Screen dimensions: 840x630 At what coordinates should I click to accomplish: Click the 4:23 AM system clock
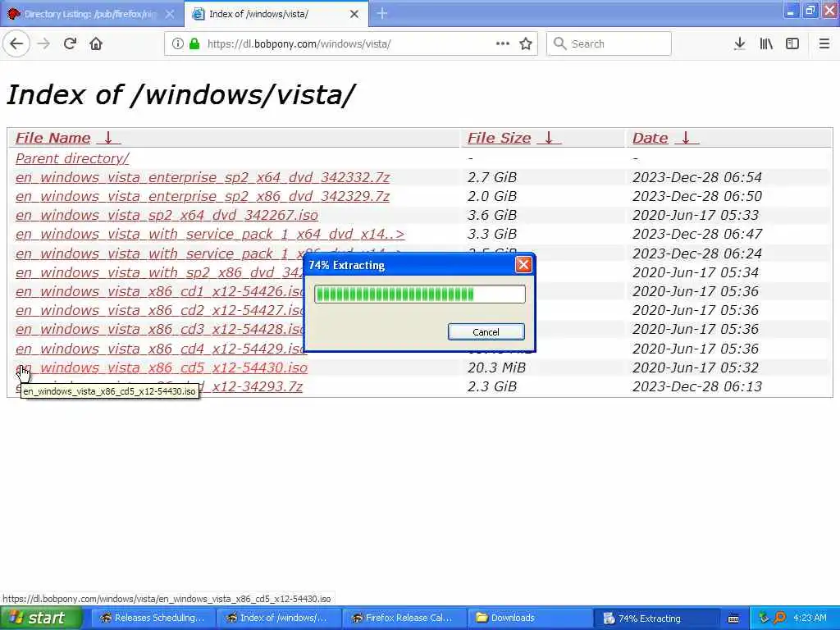pyautogui.click(x=810, y=618)
